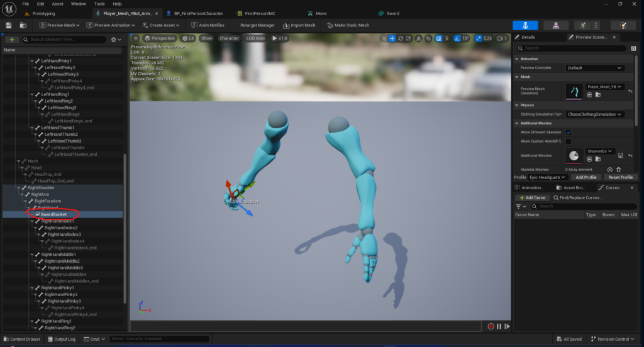
Task: Click the Add Curve button
Action: tap(532, 197)
